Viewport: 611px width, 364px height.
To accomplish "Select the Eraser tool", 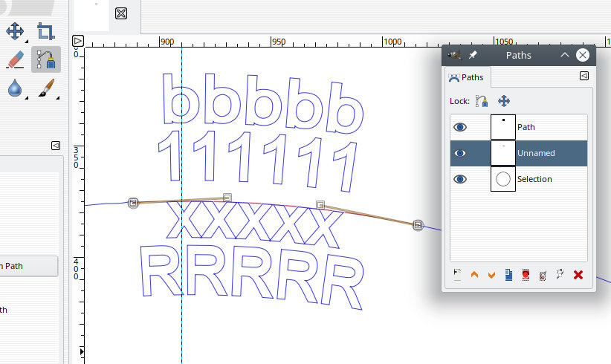I will click(15, 59).
